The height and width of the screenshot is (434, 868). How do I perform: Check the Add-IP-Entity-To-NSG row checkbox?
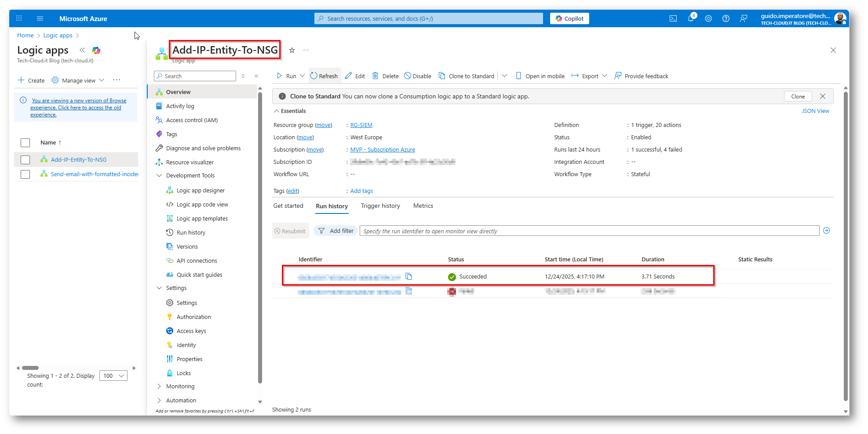pyautogui.click(x=26, y=160)
